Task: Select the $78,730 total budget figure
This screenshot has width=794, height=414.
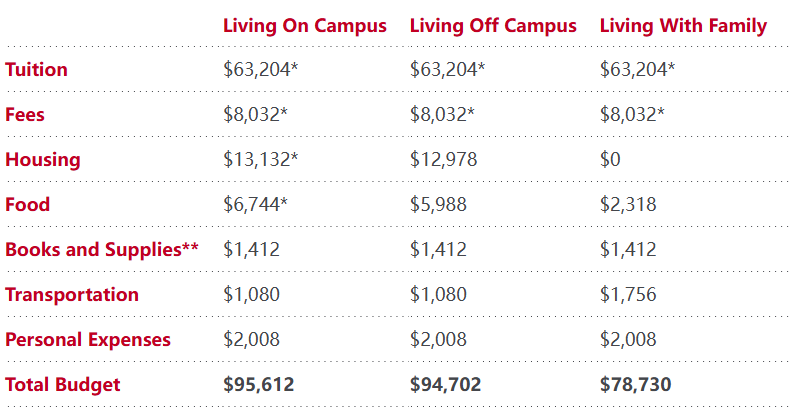Action: 636,385
